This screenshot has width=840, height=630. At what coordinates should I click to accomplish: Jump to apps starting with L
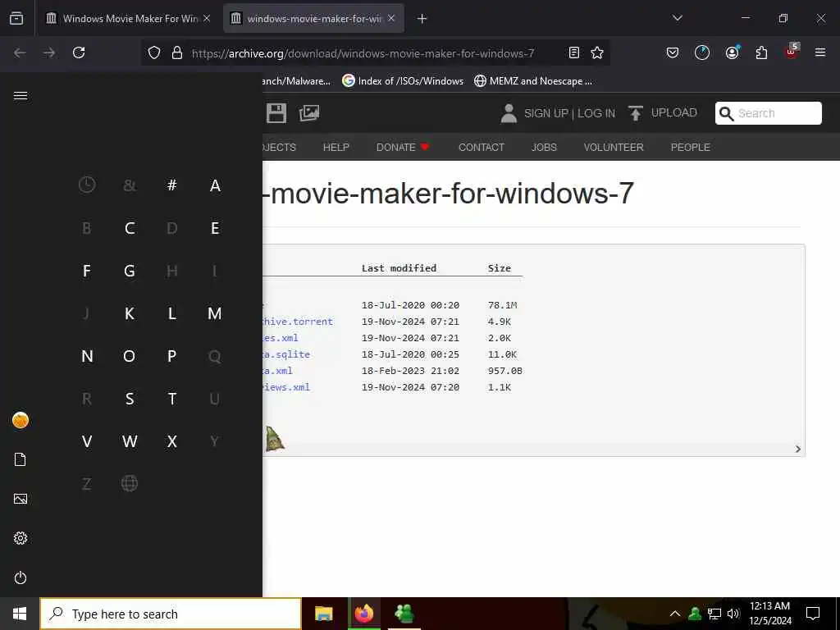click(172, 313)
